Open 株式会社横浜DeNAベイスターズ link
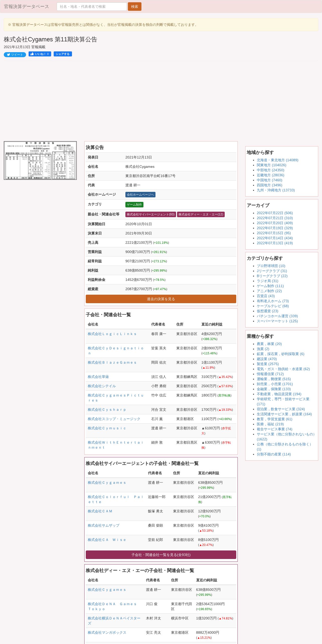The height and width of the screenshot is (644, 322). pyautogui.click(x=114, y=621)
